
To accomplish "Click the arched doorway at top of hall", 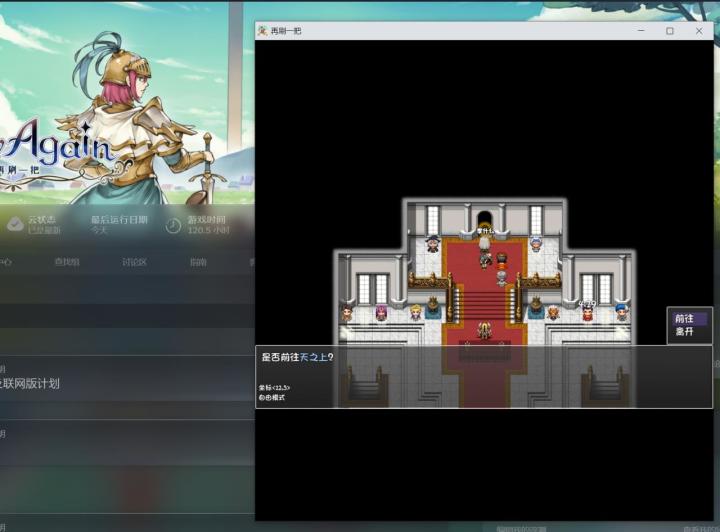I will (x=484, y=221).
